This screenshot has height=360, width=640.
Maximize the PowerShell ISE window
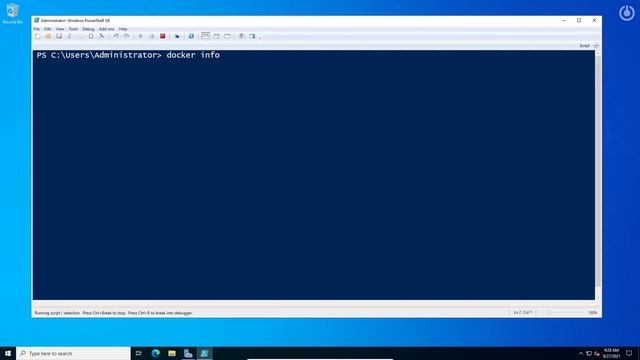click(579, 20)
